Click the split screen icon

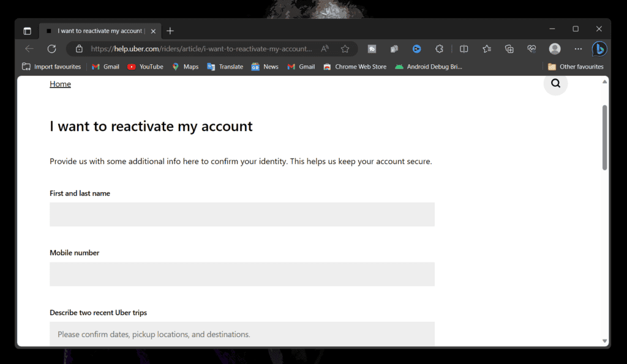point(464,49)
